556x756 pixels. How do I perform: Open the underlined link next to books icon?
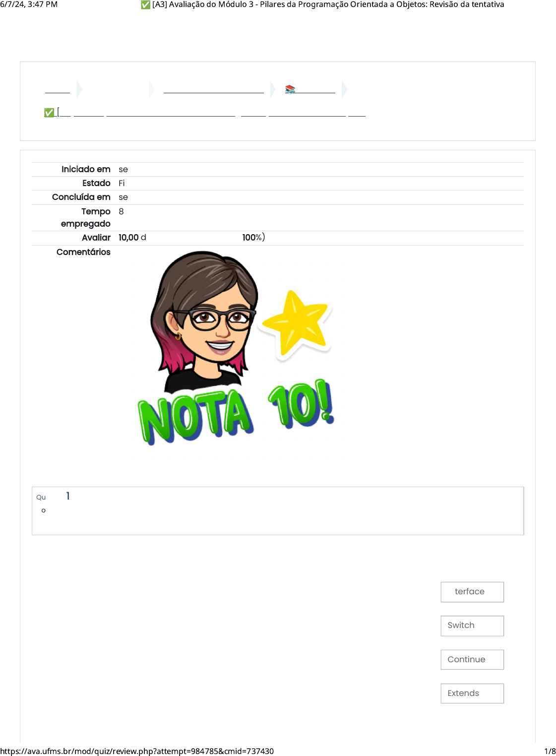pyautogui.click(x=316, y=89)
